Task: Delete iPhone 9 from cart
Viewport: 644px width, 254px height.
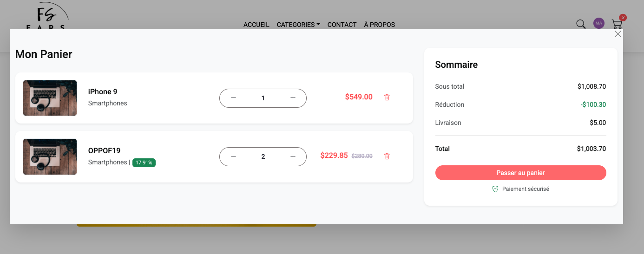Action: [x=387, y=98]
